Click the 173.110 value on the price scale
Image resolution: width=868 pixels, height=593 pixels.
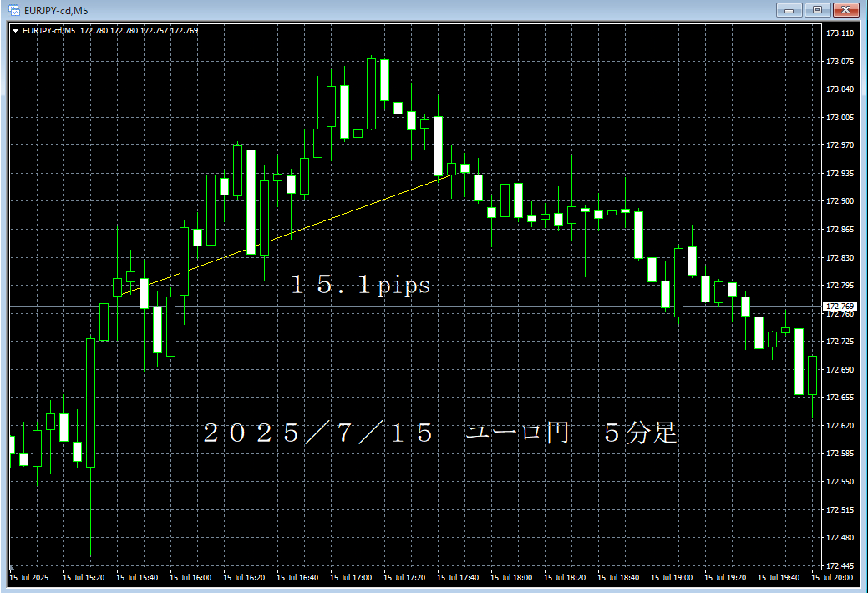click(838, 34)
